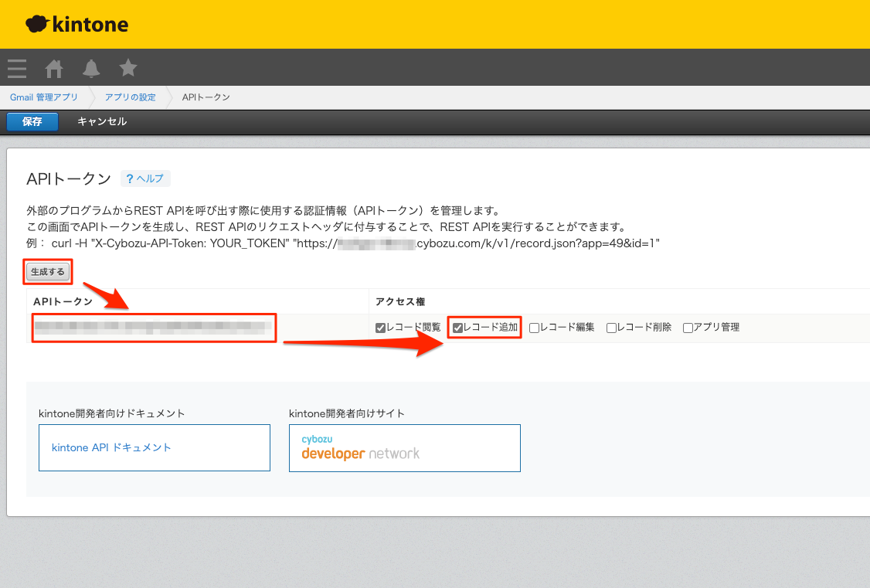The height and width of the screenshot is (588, 870).
Task: Click the curl example command text
Action: 355,243
